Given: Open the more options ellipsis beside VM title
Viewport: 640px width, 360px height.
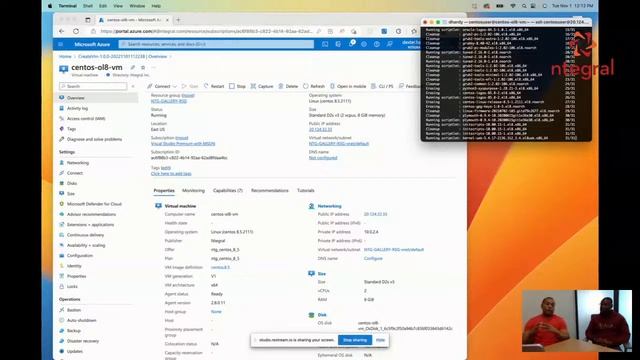Looking at the screenshot, I should [153, 67].
